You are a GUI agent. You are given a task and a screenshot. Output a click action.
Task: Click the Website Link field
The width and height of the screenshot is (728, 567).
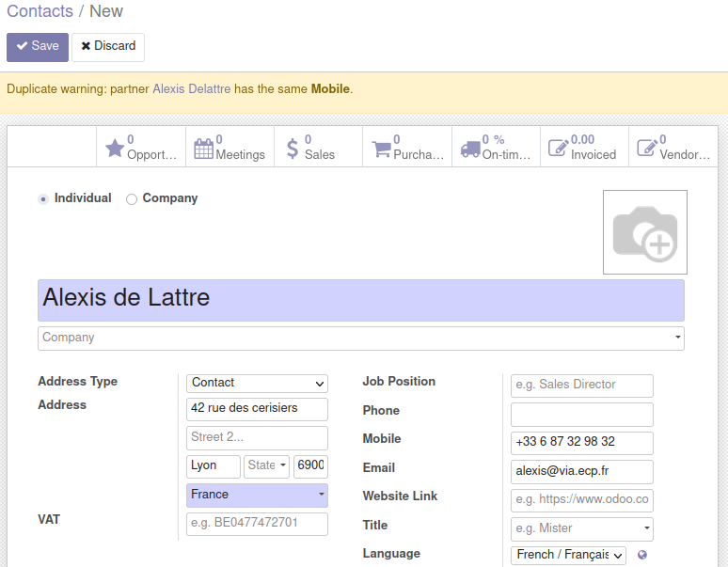pyautogui.click(x=582, y=500)
